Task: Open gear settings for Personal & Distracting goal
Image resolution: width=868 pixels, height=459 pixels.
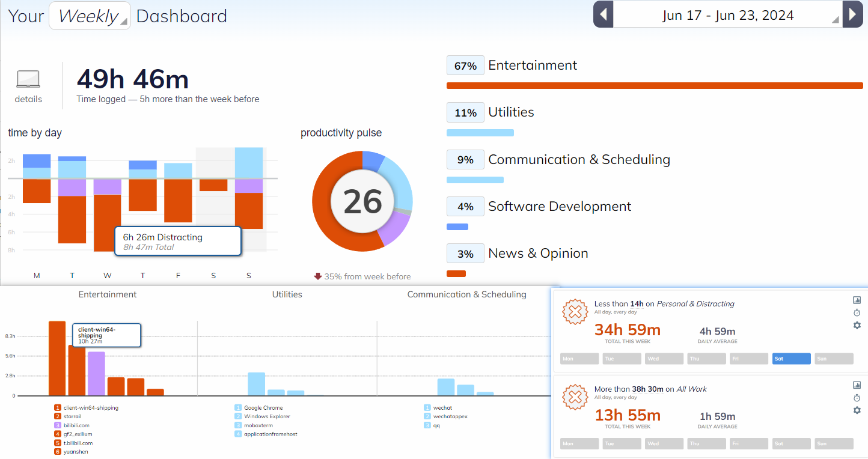Action: click(x=857, y=325)
